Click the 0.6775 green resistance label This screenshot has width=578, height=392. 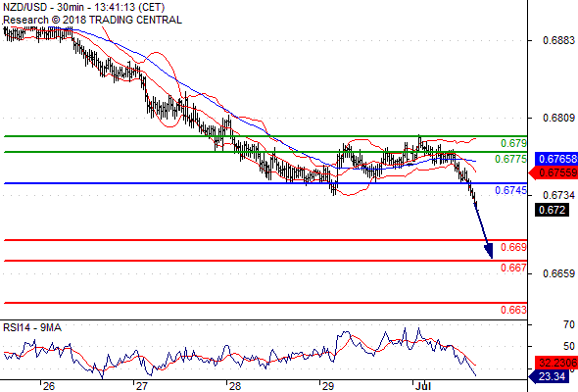(510, 159)
